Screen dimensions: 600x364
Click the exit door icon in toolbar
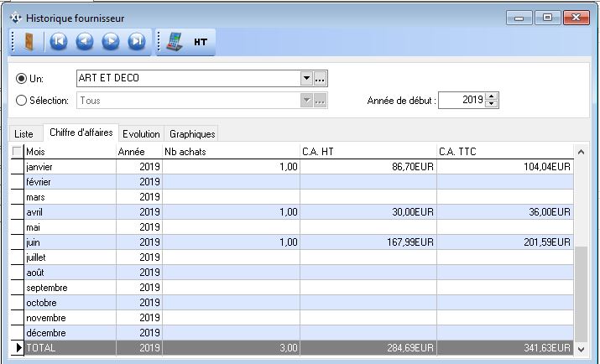pos(29,42)
